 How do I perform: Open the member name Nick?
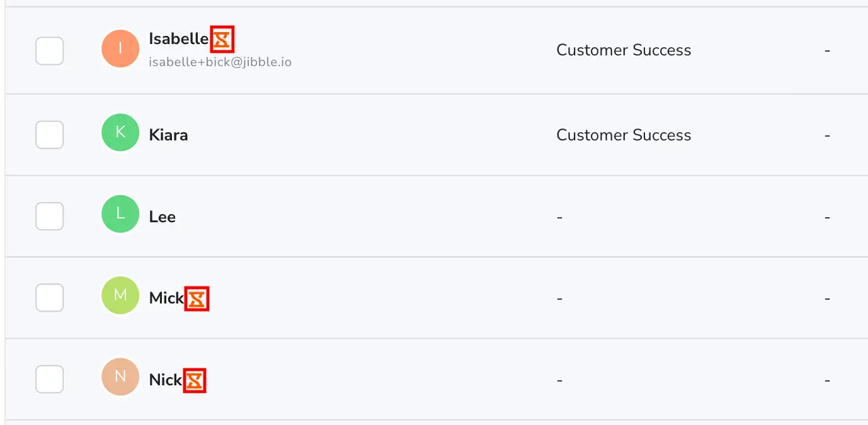pyautogui.click(x=166, y=380)
